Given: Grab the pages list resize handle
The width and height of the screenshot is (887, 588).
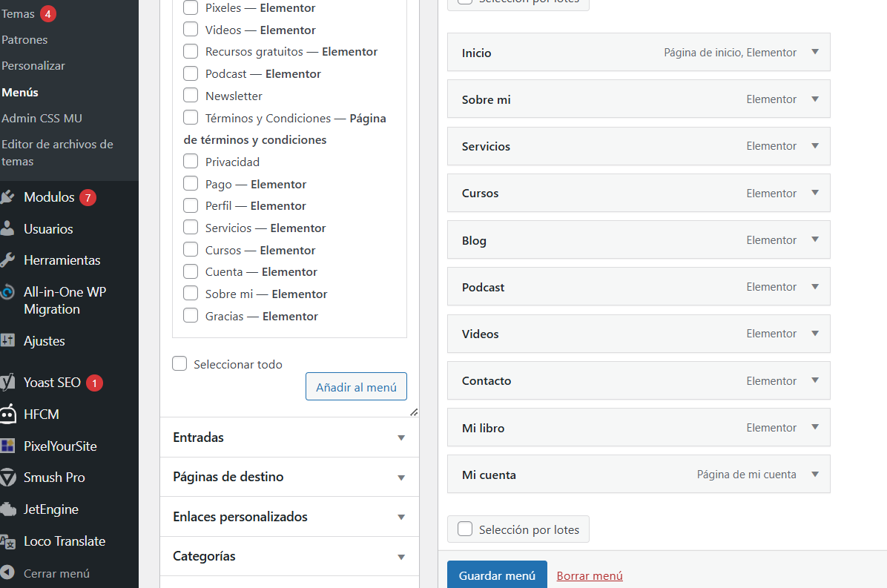Looking at the screenshot, I should point(414,412).
